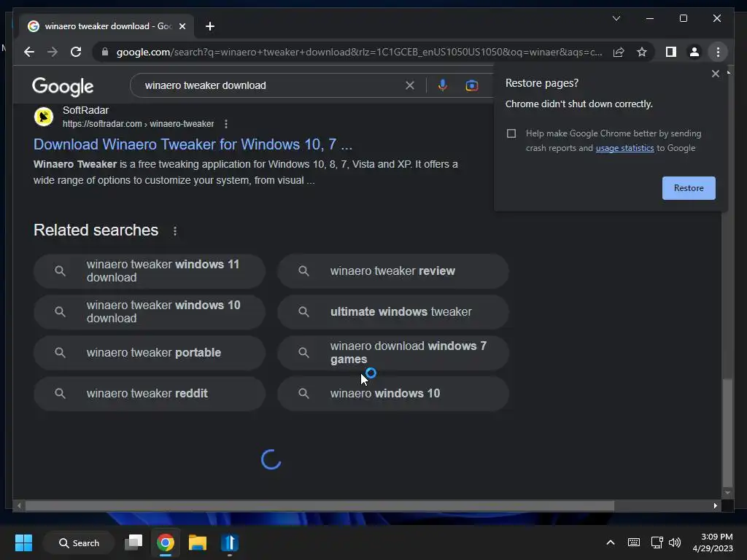The image size is (747, 560).
Task: Open the SoftRadar result three-dot options
Action: [x=226, y=124]
